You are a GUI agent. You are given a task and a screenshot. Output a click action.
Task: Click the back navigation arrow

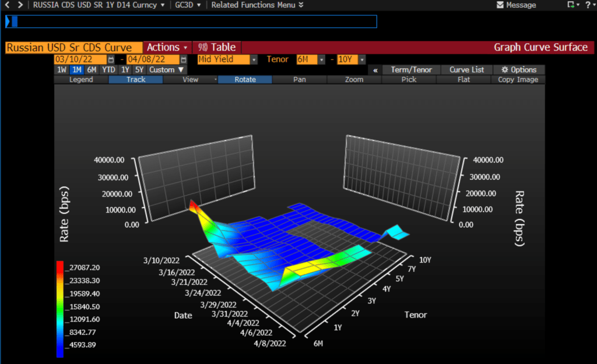pos(6,5)
